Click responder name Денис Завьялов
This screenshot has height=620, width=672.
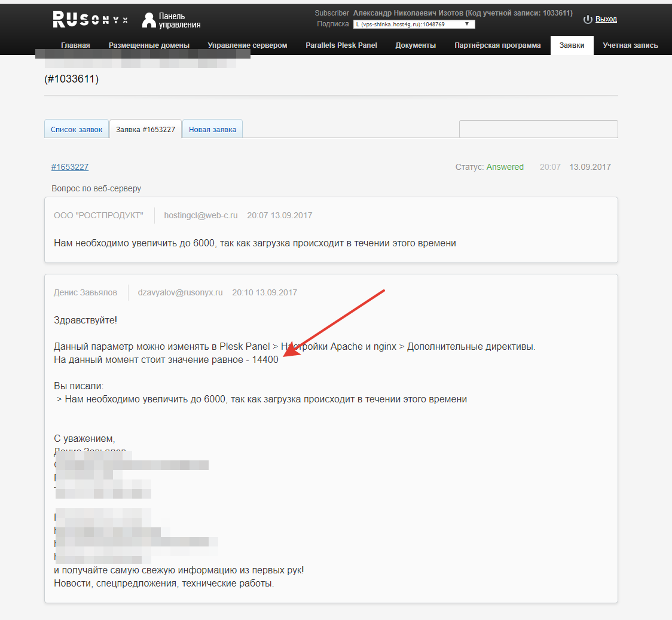coord(85,292)
